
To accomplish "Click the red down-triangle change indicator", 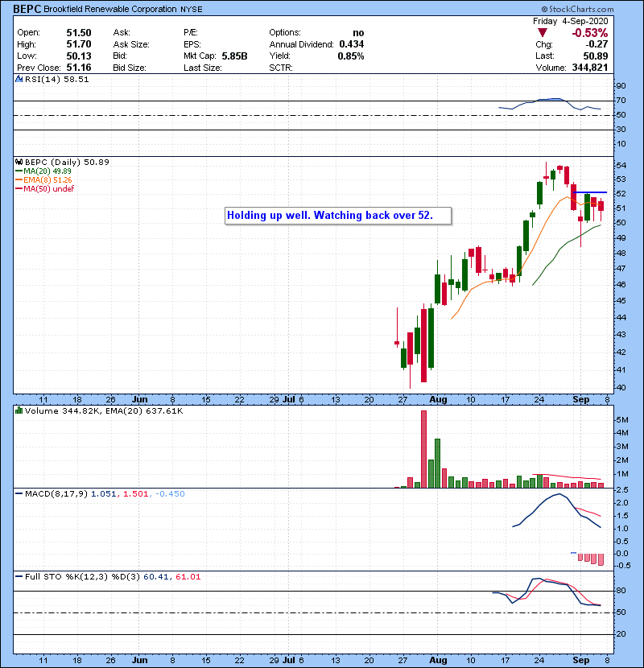I will [542, 33].
